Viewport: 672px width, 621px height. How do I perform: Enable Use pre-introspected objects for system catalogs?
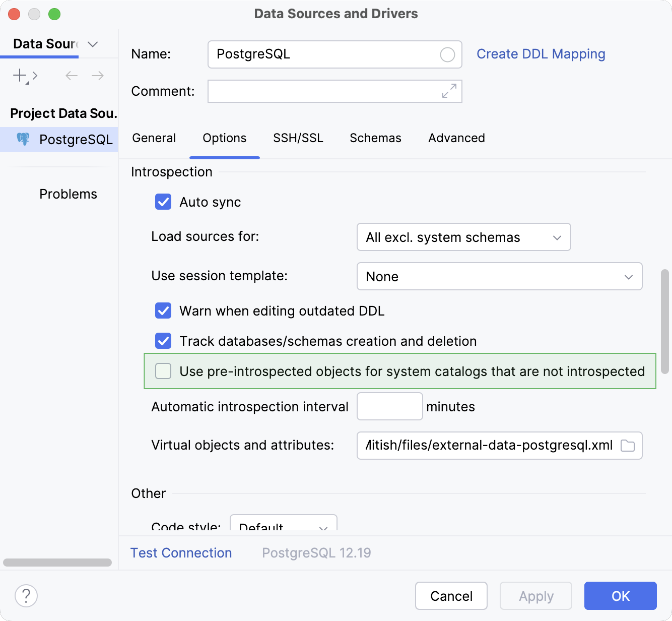click(163, 371)
